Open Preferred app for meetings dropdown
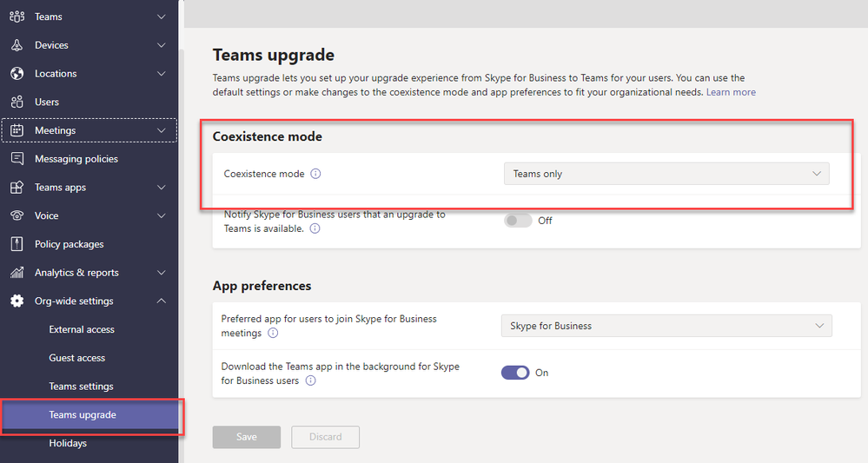 pyautogui.click(x=666, y=326)
